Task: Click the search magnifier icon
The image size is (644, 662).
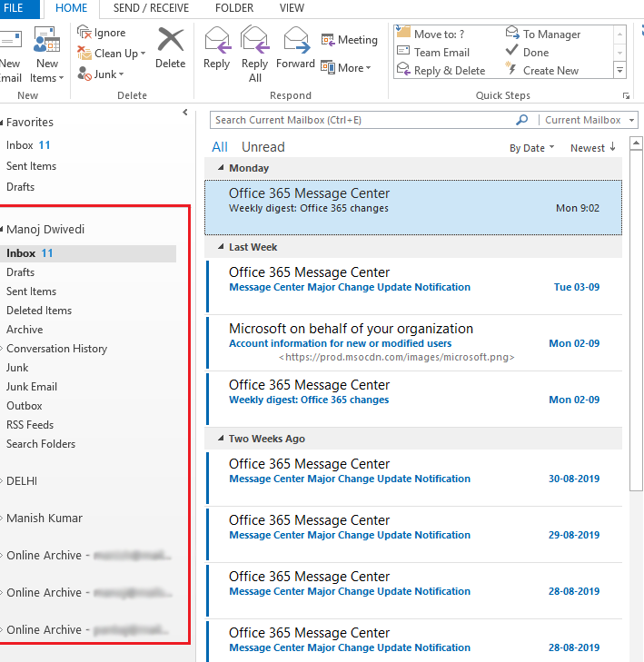Action: (522, 120)
